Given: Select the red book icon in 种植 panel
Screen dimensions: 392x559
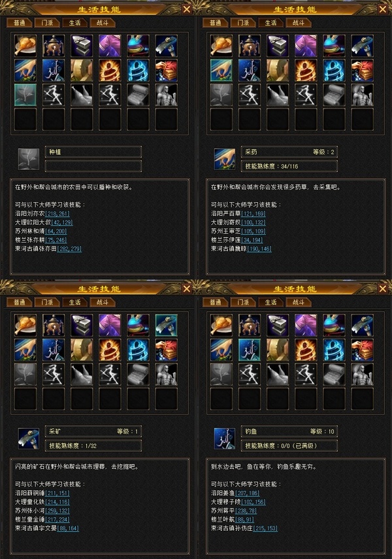Looking at the screenshot, I should point(167,70).
